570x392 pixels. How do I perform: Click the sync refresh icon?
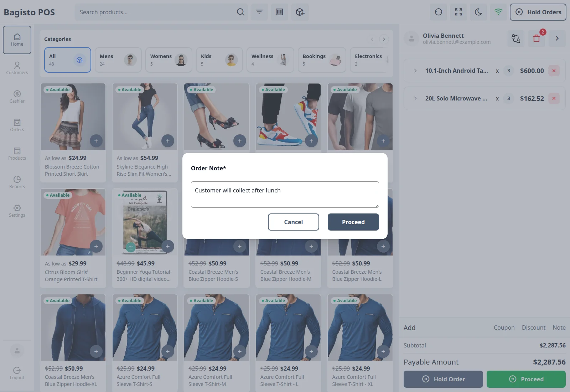click(439, 12)
